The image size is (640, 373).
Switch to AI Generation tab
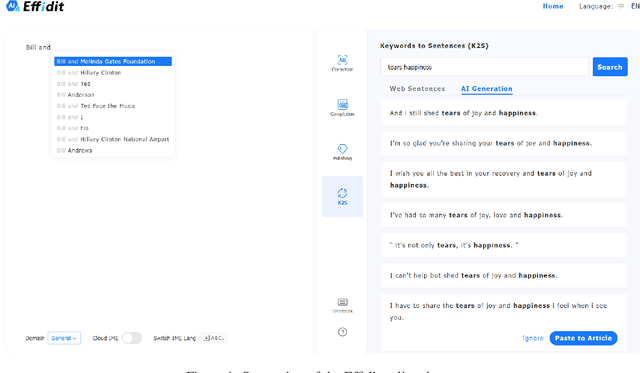[487, 89]
